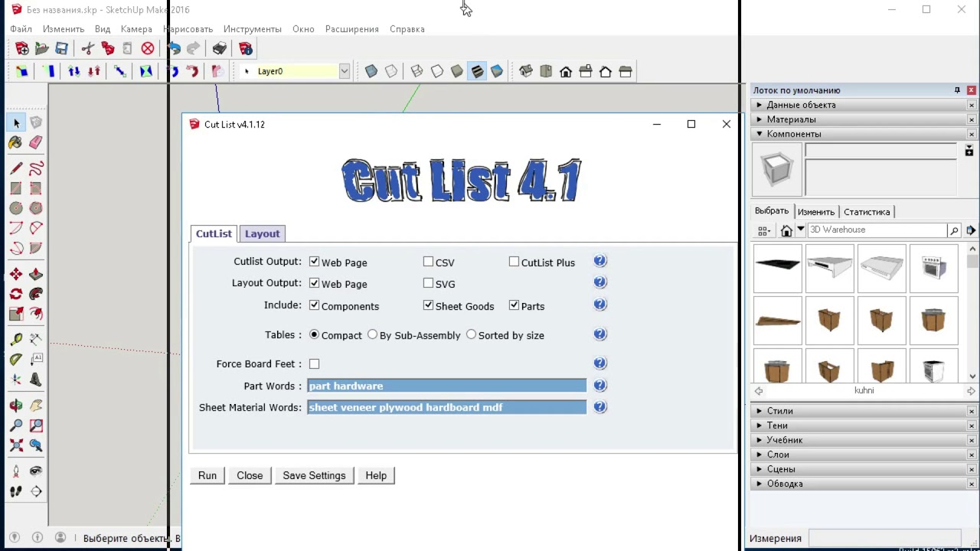Click the 3D Warehouse search field
The image size is (980, 551).
point(877,230)
